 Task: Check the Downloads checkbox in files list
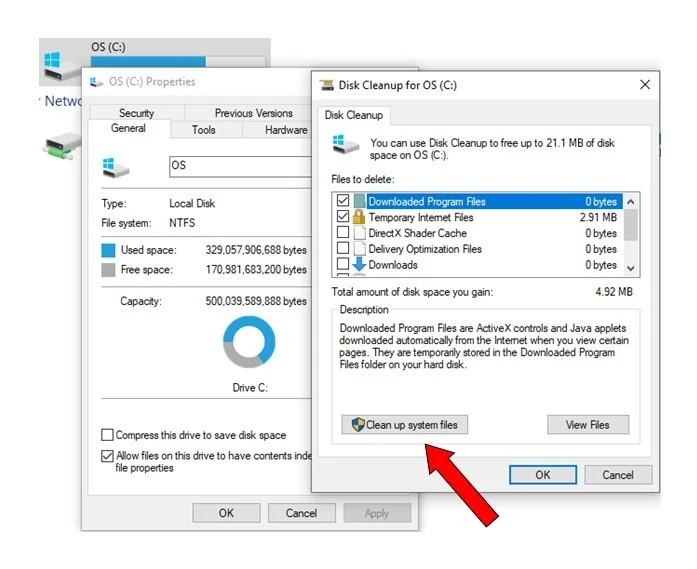[343, 264]
